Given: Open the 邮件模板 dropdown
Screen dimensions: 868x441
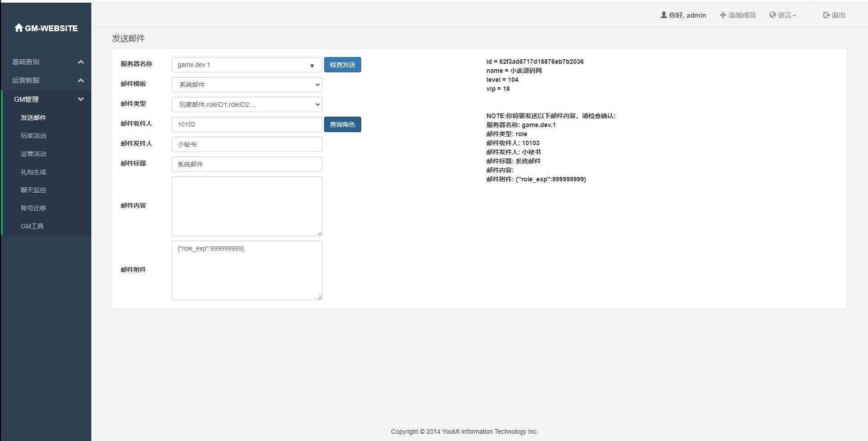Looking at the screenshot, I should (x=246, y=85).
